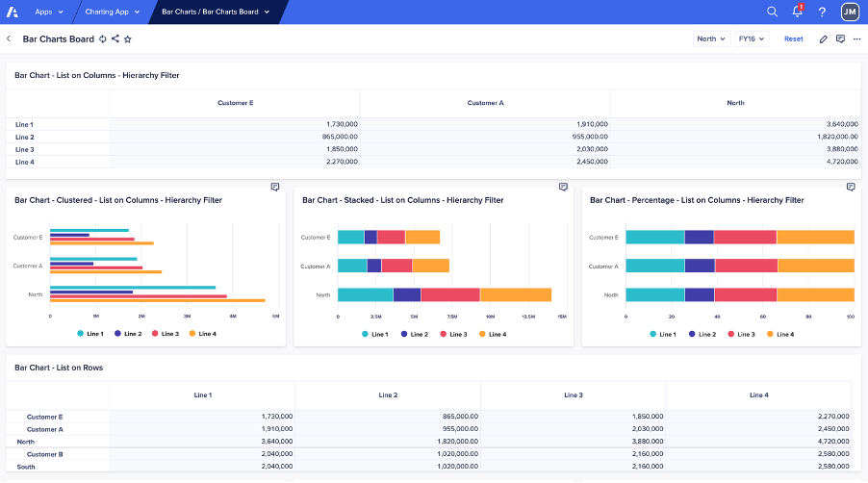
Task: Click the back arrow button
Action: click(9, 39)
